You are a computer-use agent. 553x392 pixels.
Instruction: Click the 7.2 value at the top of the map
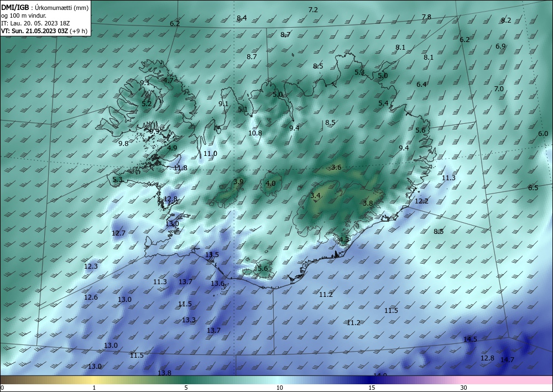tap(313, 10)
